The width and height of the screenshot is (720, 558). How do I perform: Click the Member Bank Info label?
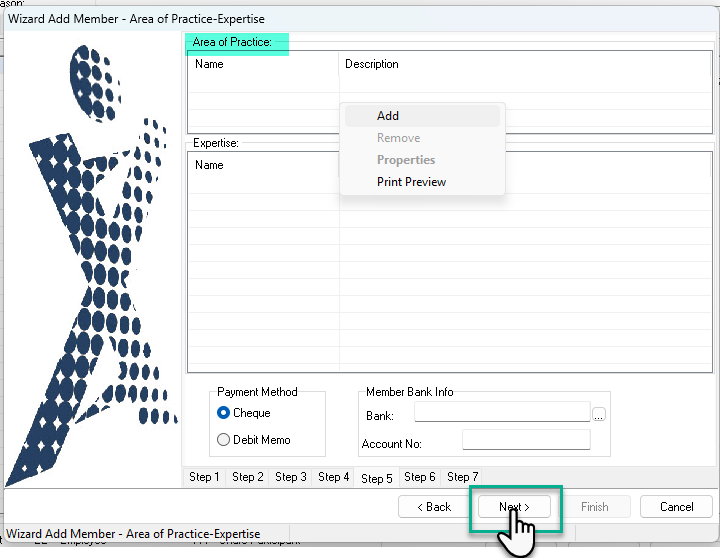410,392
